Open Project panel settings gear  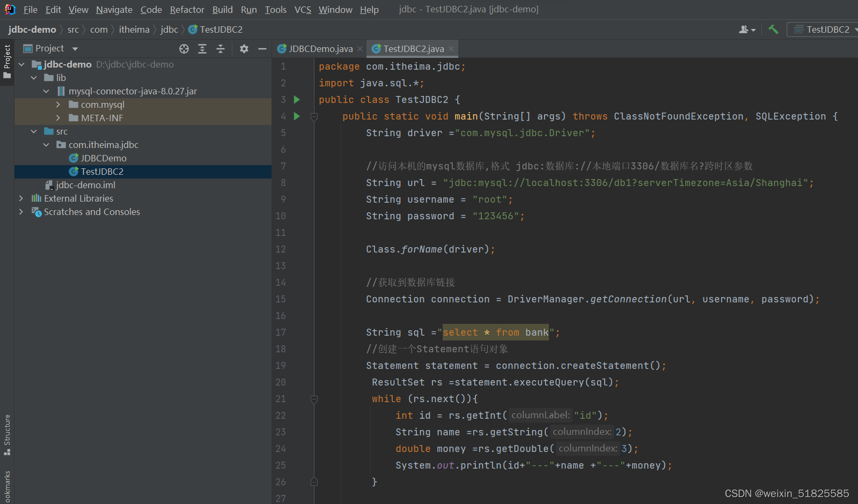[x=244, y=49]
